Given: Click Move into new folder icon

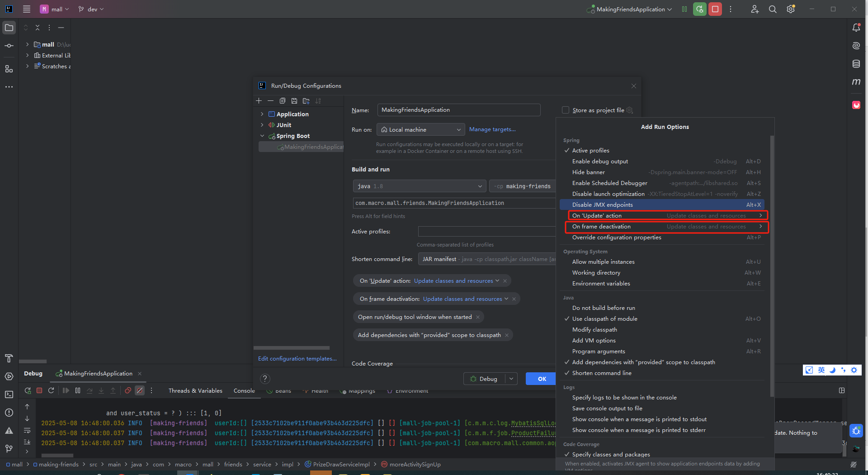Looking at the screenshot, I should pyautogui.click(x=306, y=101).
